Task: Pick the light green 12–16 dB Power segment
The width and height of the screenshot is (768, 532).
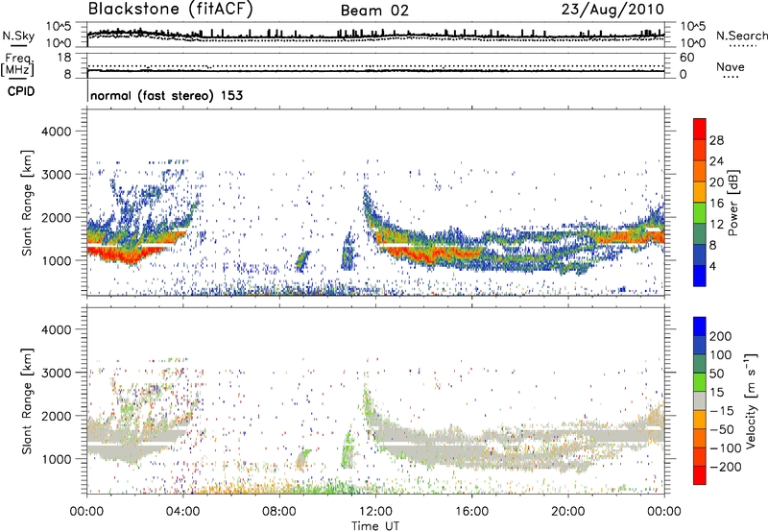Action: pyautogui.click(x=700, y=212)
